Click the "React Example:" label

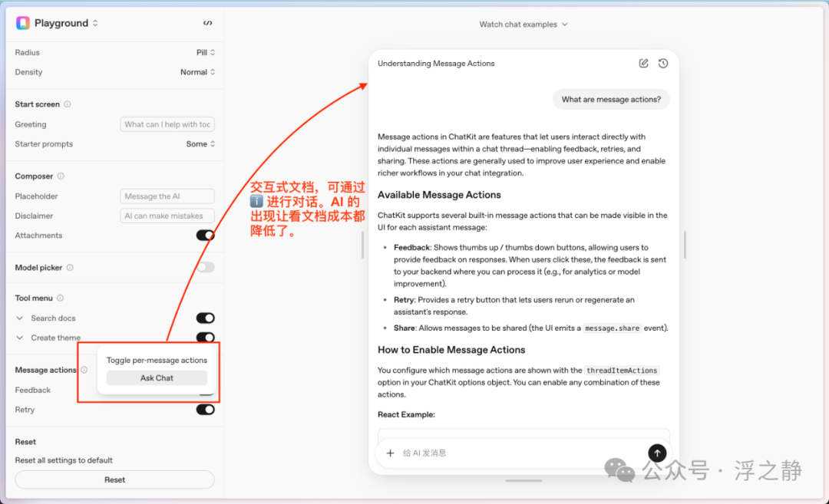point(406,415)
